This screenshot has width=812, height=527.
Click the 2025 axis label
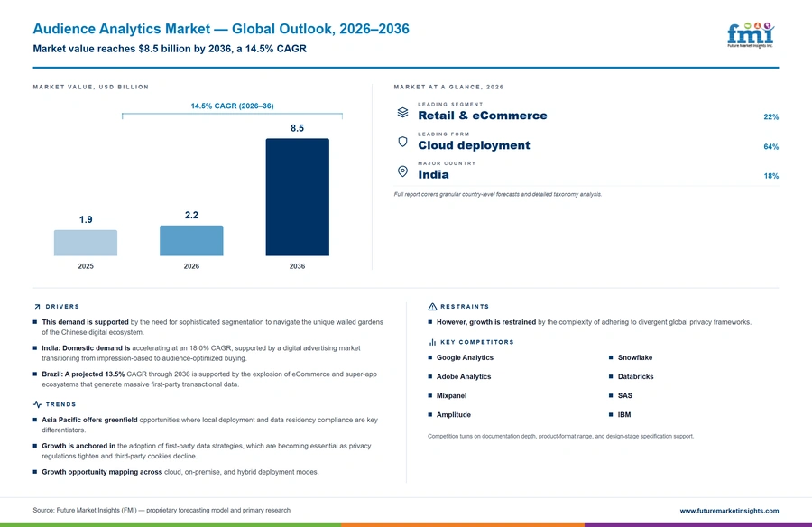point(86,266)
